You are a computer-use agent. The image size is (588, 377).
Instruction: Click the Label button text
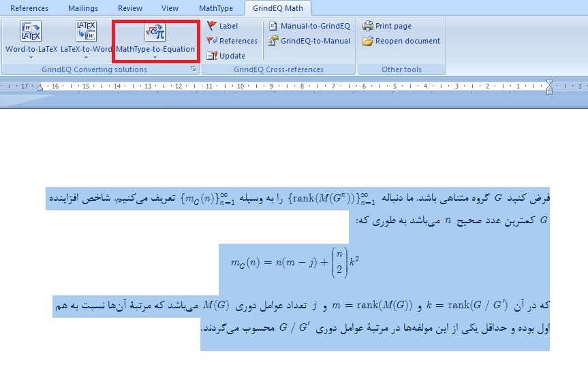[228, 26]
